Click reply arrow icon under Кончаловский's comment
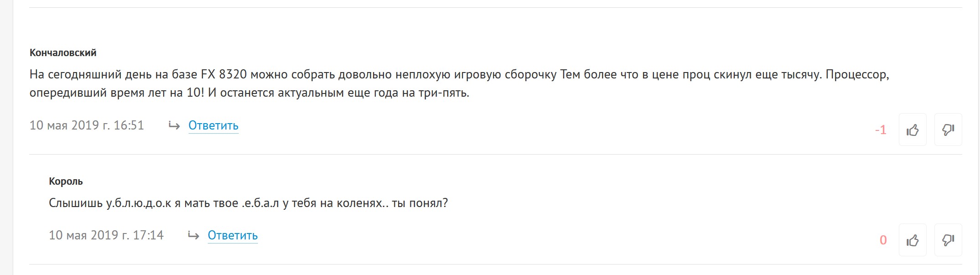The width and height of the screenshot is (980, 275). click(x=174, y=125)
